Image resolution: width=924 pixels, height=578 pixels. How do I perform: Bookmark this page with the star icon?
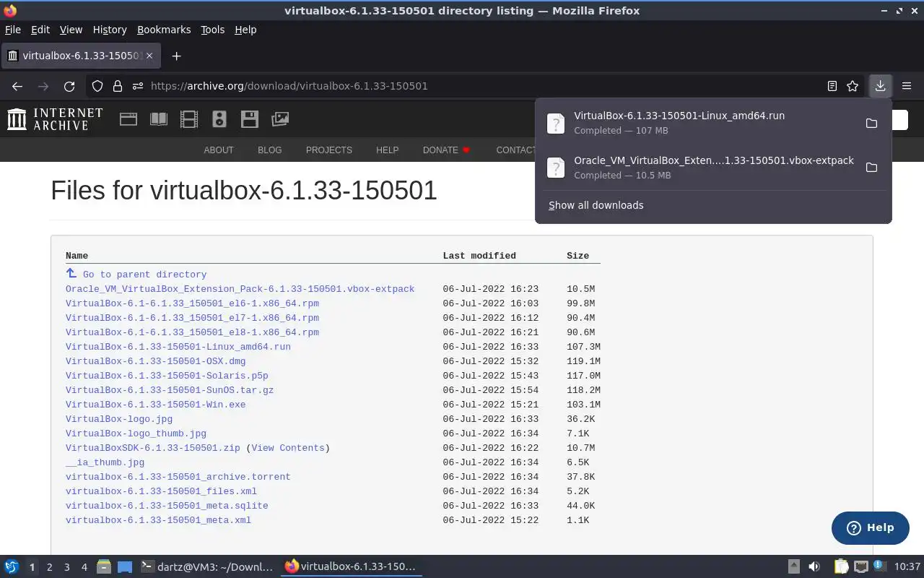pyautogui.click(x=853, y=86)
